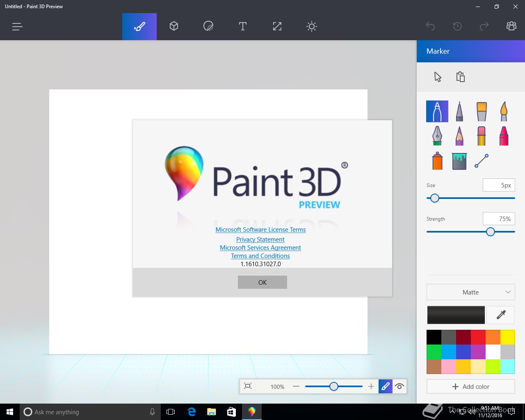Screen dimensions: 525x420
Task: Select the purple Pencil tool
Action: 459,135
